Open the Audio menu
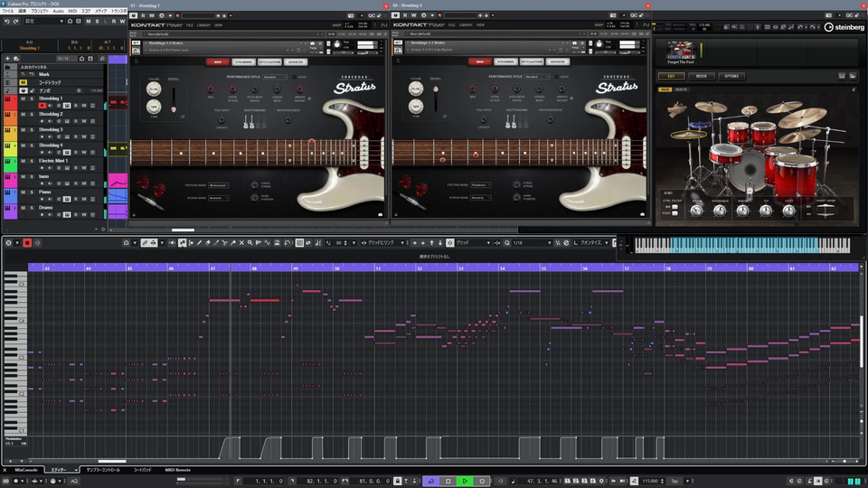Viewport: 868px width, 488px height. click(58, 11)
